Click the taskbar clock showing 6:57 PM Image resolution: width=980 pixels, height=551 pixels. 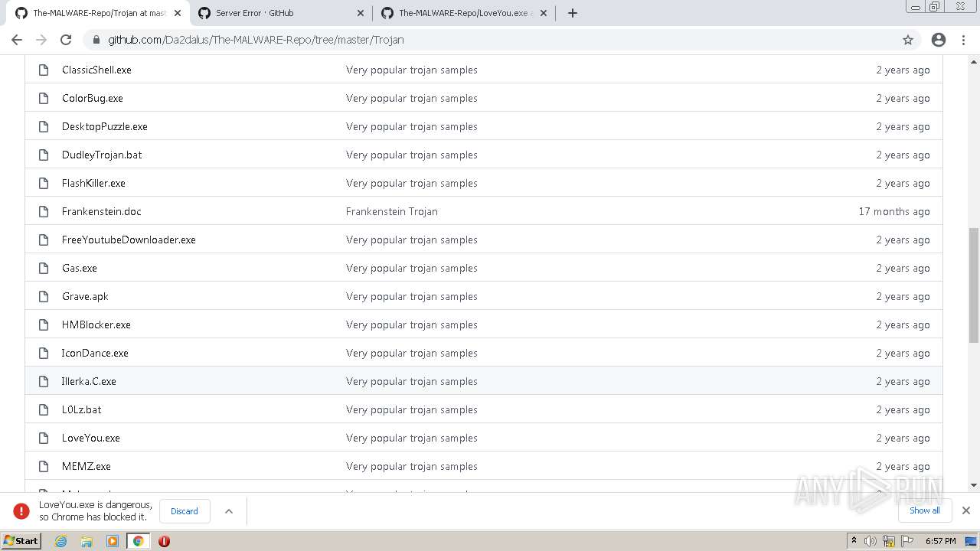[940, 541]
